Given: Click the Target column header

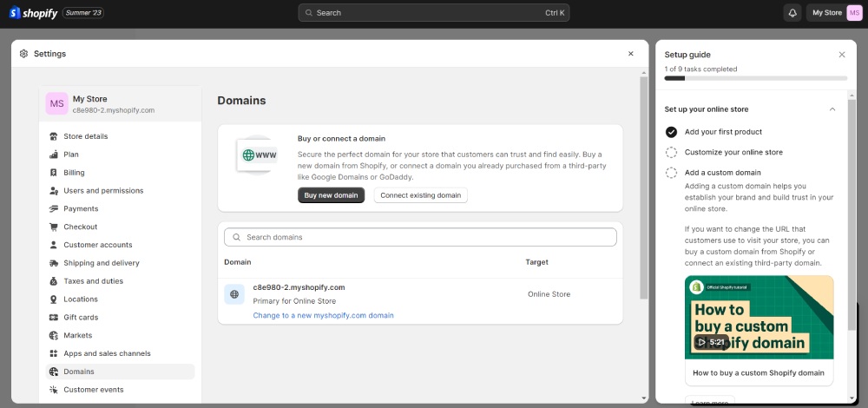Looking at the screenshot, I should tap(537, 262).
